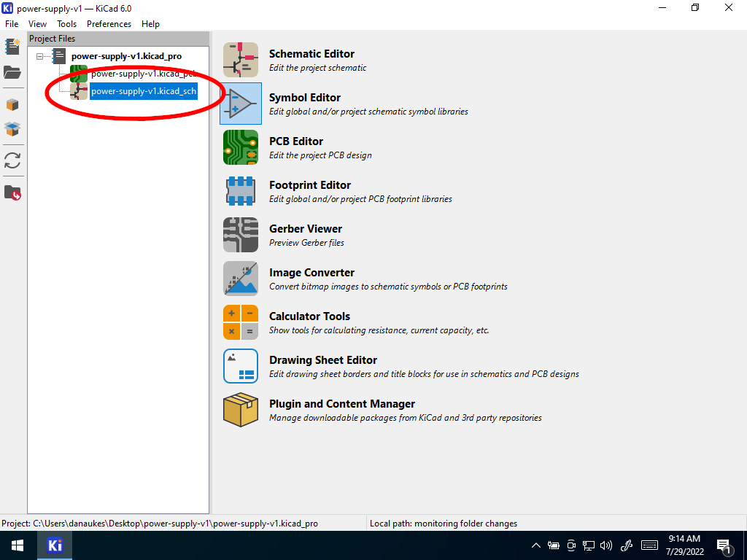Launch the Footprint Editor icon
Image resolution: width=747 pixels, height=560 pixels.
(241, 192)
